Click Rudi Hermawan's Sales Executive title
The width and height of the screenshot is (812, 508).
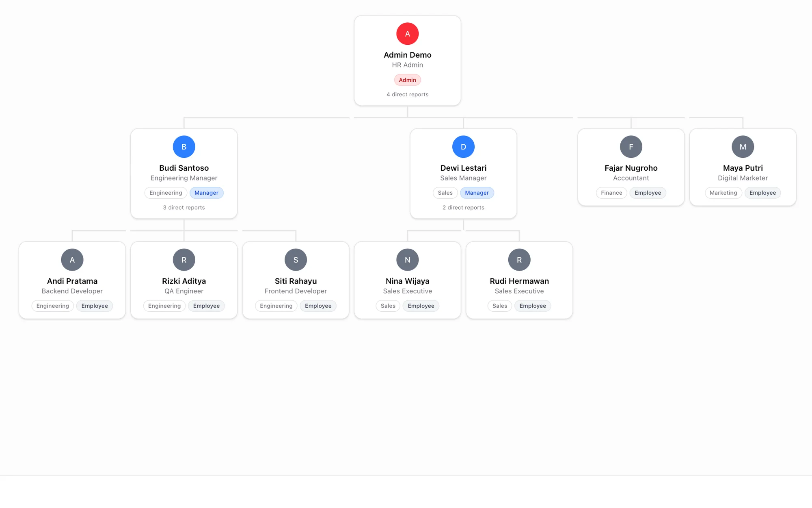pos(519,291)
